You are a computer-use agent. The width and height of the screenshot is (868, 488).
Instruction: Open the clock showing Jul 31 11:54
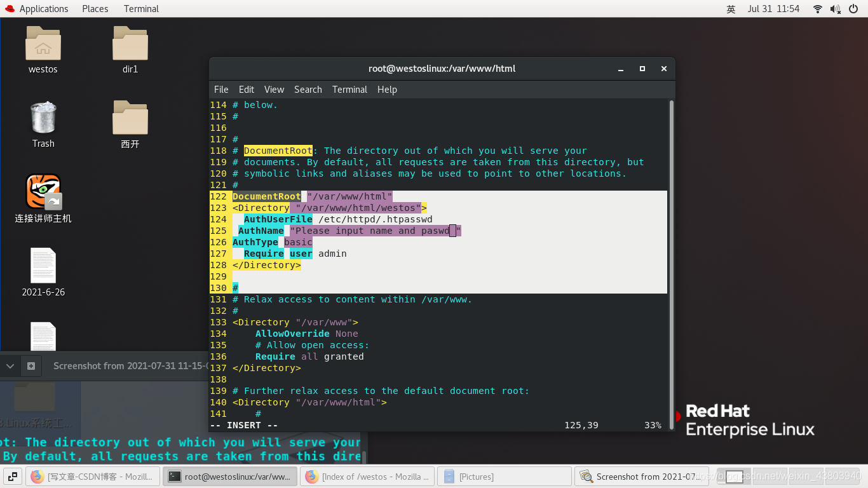[x=773, y=9]
